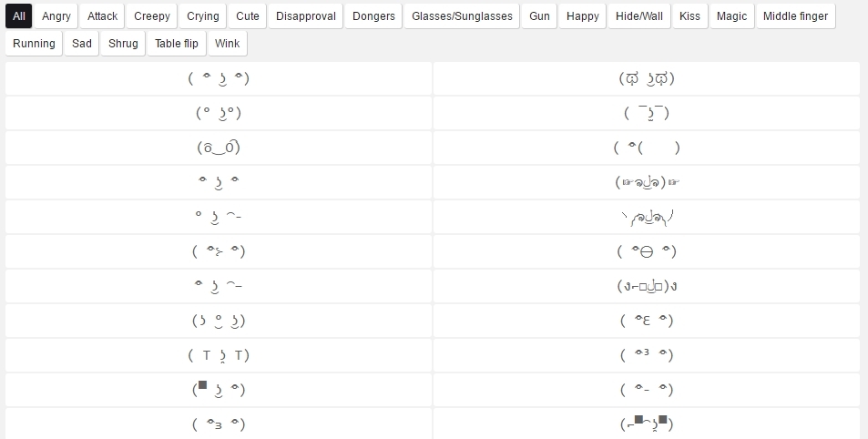Select the All filter button
Viewport: 868px width, 439px height.
(x=19, y=16)
